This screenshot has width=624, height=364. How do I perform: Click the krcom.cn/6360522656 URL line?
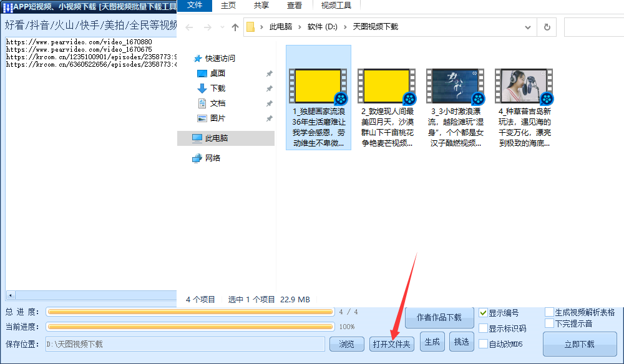(x=91, y=64)
